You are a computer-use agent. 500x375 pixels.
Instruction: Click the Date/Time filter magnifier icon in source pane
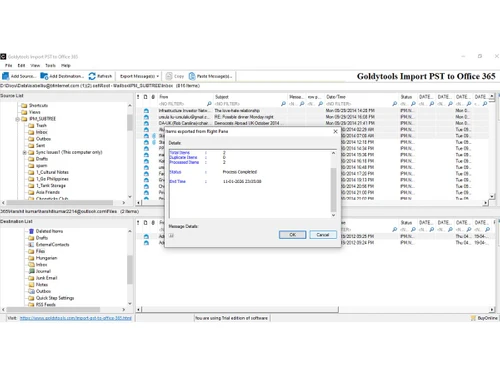pos(394,104)
